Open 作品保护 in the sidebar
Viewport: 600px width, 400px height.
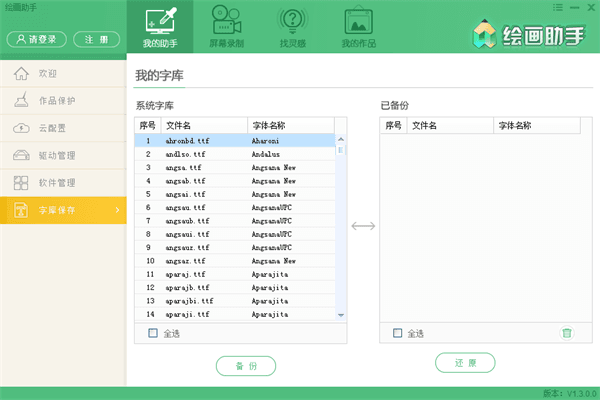pyautogui.click(x=56, y=101)
